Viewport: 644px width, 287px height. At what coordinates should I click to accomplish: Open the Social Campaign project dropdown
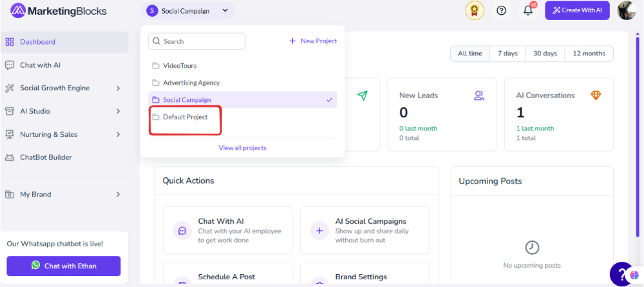187,11
